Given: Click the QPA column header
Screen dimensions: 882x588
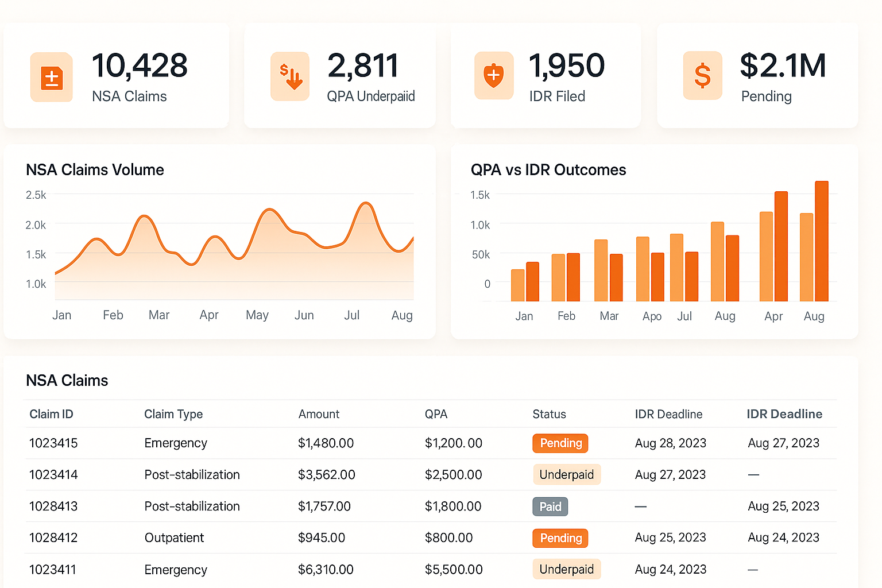Looking at the screenshot, I should [x=436, y=414].
